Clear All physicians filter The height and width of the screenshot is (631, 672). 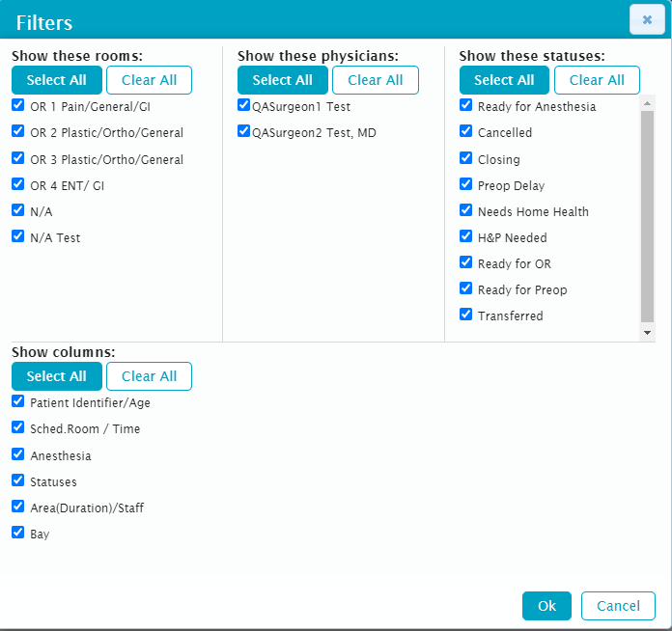click(x=375, y=80)
